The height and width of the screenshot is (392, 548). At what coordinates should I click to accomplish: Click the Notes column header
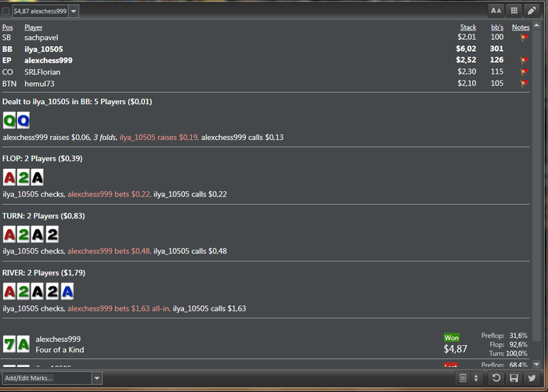pos(521,27)
